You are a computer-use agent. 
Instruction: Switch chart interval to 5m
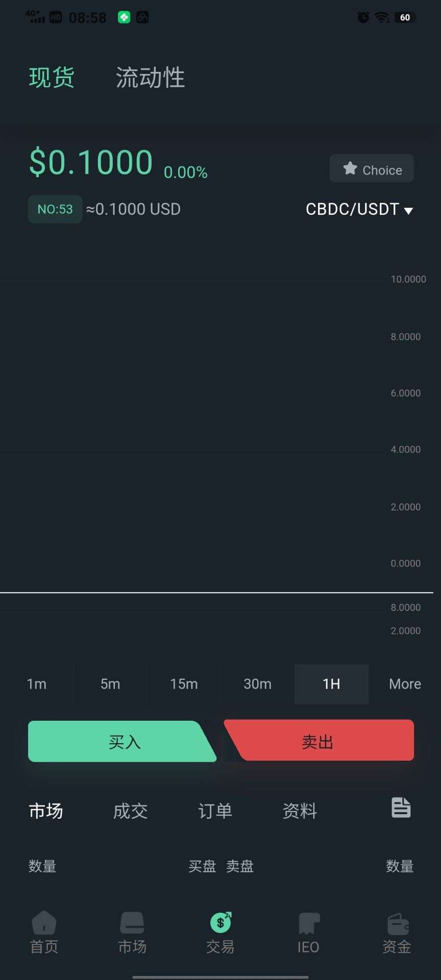(x=110, y=684)
